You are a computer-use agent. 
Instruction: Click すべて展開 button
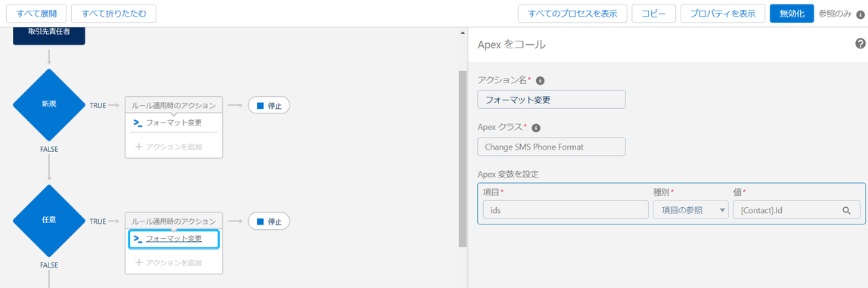click(x=36, y=14)
